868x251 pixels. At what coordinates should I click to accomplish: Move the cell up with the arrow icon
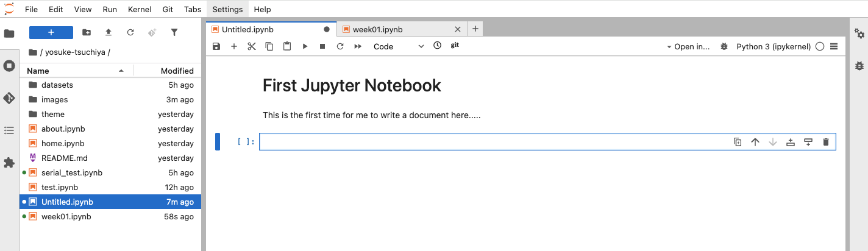point(755,142)
